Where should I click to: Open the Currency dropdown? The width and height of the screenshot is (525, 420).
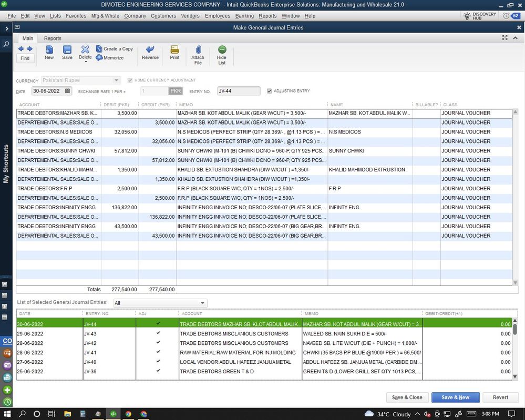point(117,80)
